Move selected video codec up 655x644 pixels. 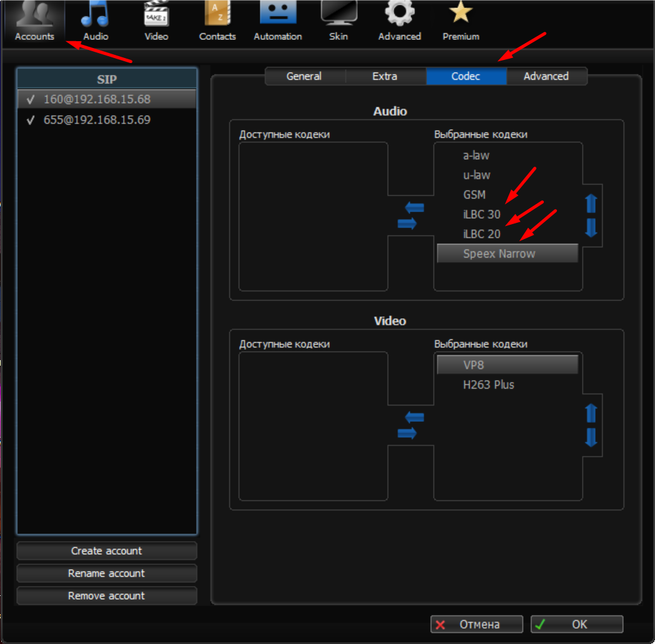(591, 413)
